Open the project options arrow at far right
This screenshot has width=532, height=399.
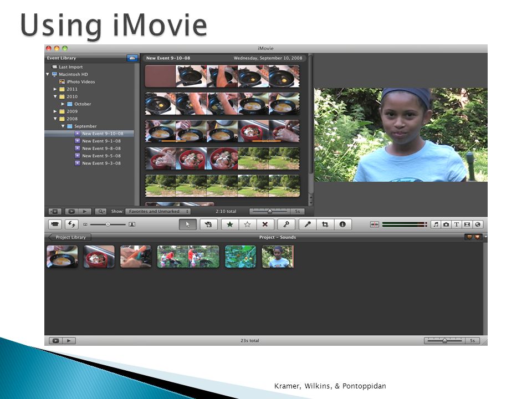coord(485,237)
